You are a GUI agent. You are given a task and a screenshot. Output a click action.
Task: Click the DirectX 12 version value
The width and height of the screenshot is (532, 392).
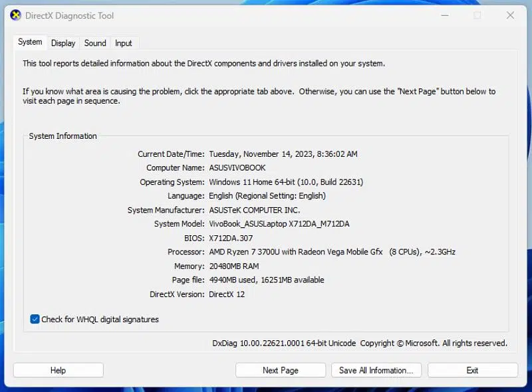pos(227,294)
